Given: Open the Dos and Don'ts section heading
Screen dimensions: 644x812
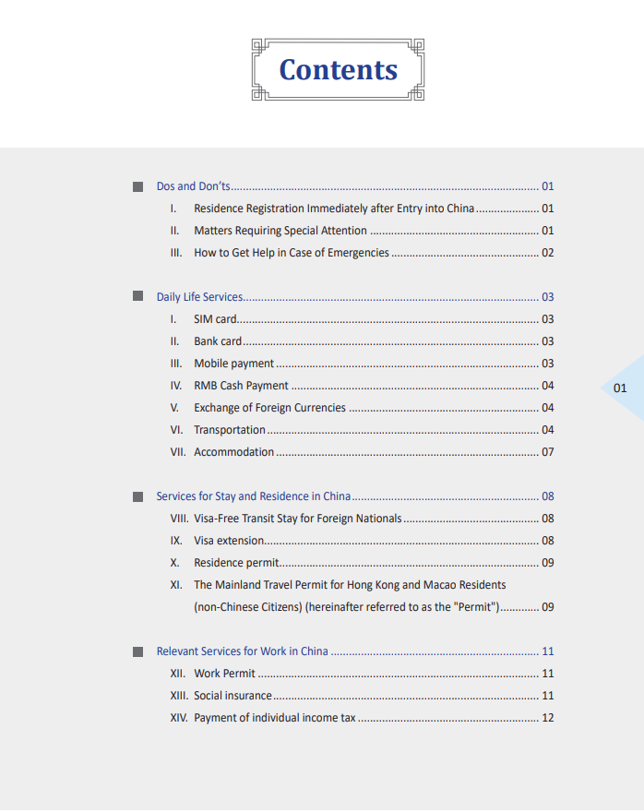Looking at the screenshot, I should pyautogui.click(x=194, y=186).
